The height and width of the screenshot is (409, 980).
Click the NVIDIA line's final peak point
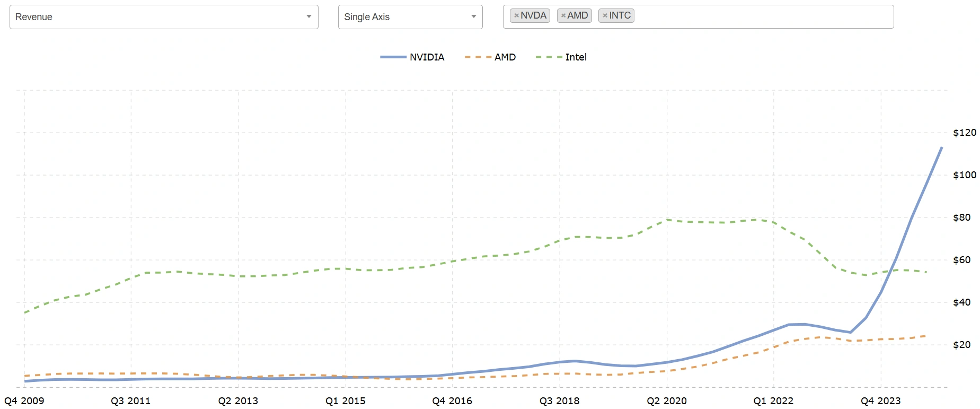pos(942,147)
